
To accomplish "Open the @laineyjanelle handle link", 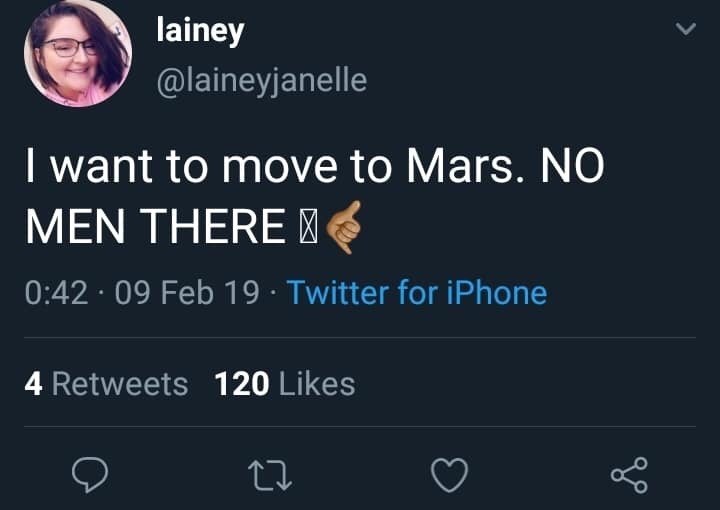I will click(262, 80).
